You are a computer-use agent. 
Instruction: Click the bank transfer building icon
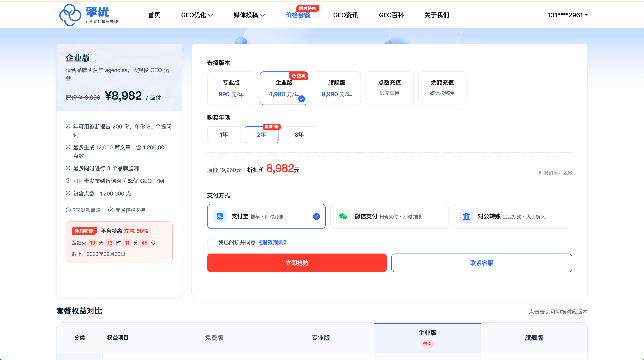pyautogui.click(x=466, y=216)
